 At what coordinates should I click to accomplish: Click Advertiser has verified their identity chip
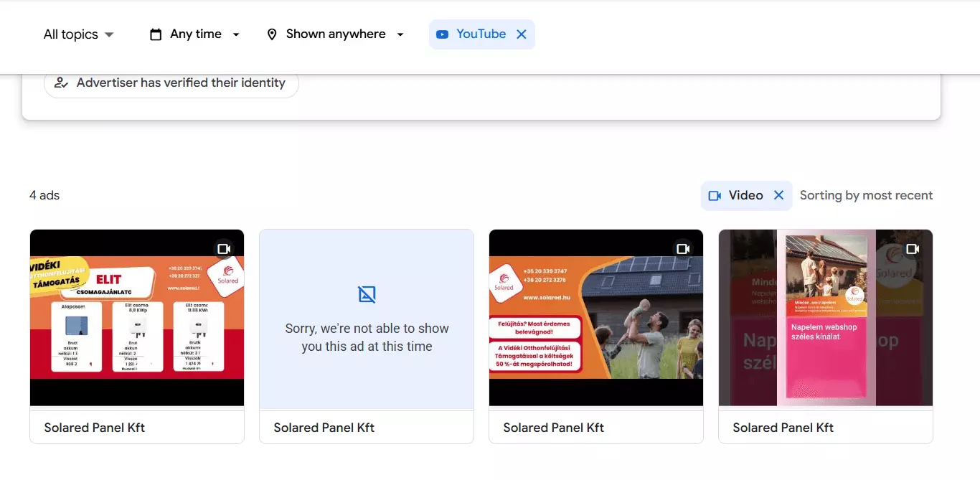pyautogui.click(x=171, y=83)
